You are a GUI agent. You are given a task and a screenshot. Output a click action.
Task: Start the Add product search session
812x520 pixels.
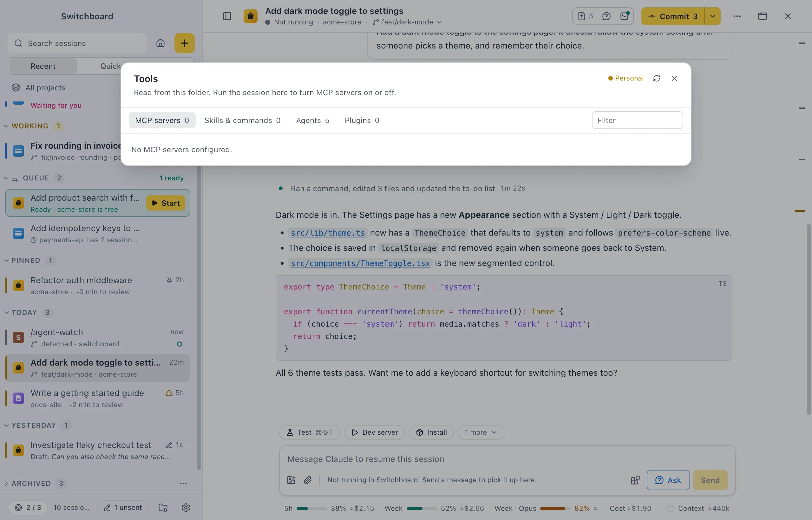[166, 203]
